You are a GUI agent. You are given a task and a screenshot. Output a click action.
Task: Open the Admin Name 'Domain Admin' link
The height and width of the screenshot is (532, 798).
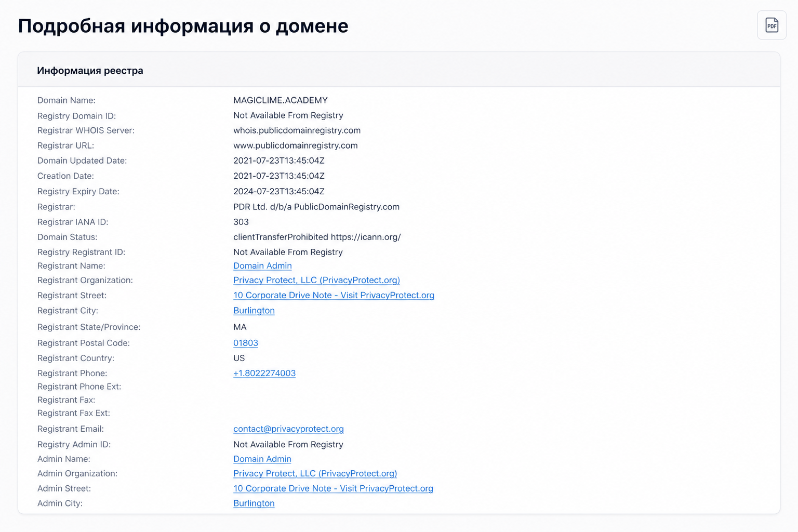click(262, 459)
